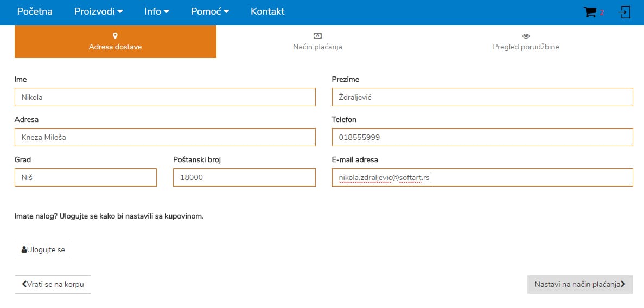Expand the Proizvodi dropdown menu
This screenshot has width=644, height=308.
(98, 11)
